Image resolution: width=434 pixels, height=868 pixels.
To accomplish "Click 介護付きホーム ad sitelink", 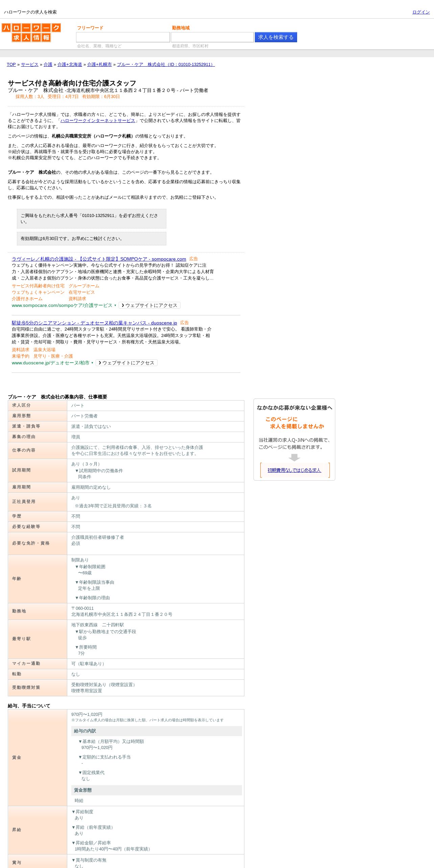I will (x=27, y=299).
